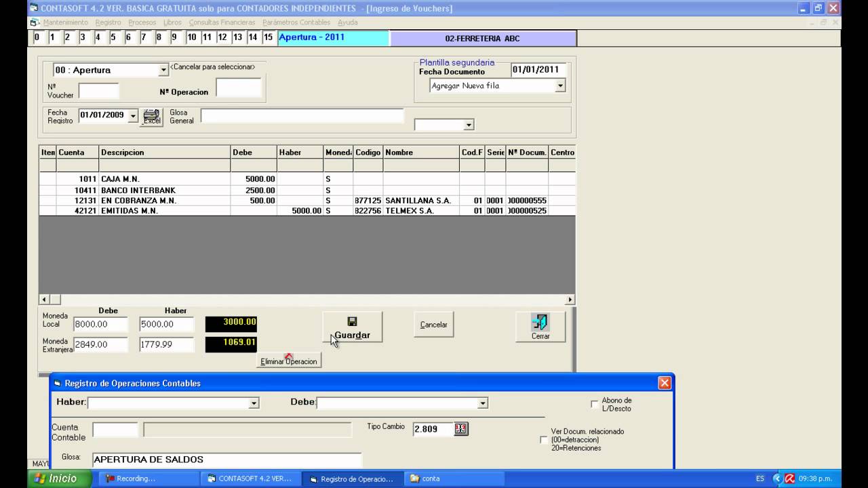Click right arrow of the grid scrollbar

[x=570, y=299]
